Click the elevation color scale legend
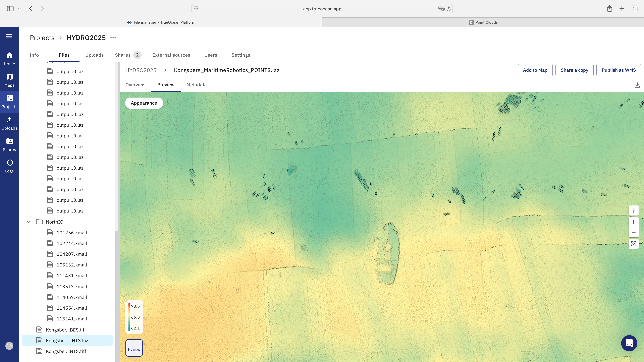Image resolution: width=644 pixels, height=362 pixels. [x=134, y=317]
